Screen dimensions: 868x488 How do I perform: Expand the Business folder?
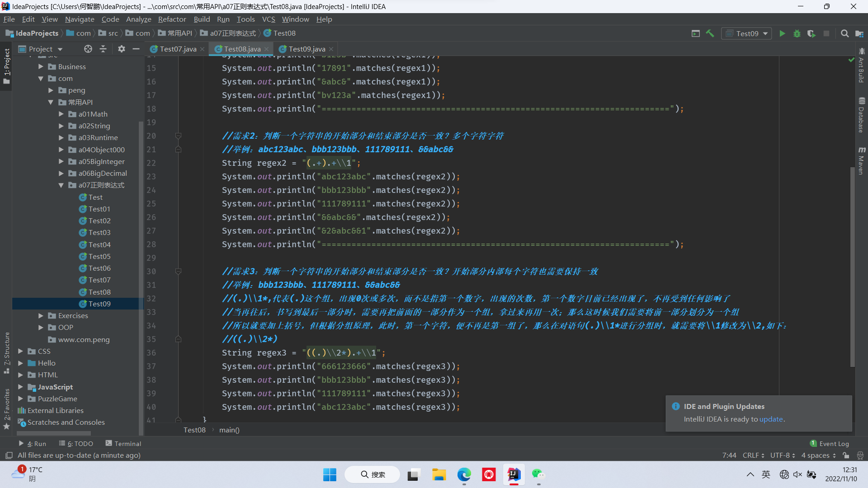point(41,66)
